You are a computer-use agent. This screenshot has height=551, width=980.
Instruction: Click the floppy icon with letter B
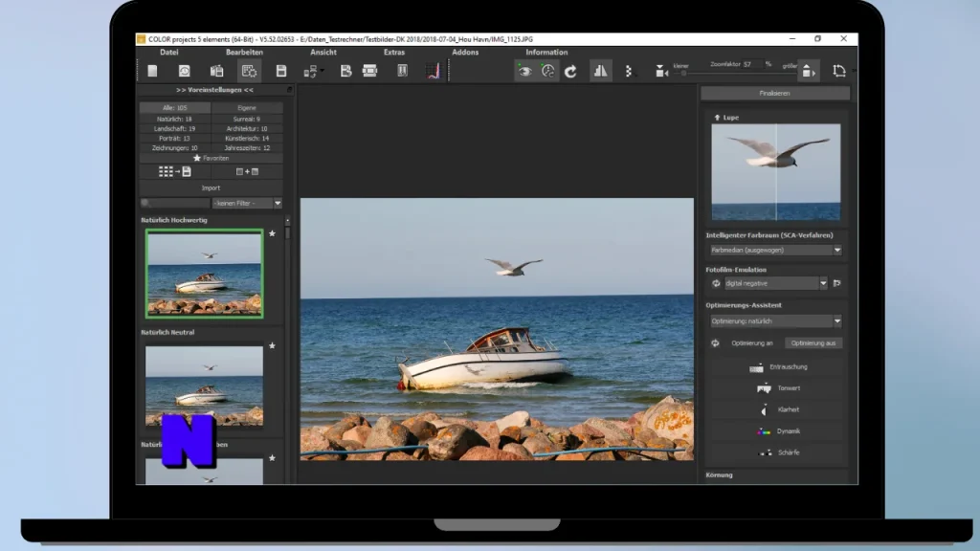pos(345,71)
